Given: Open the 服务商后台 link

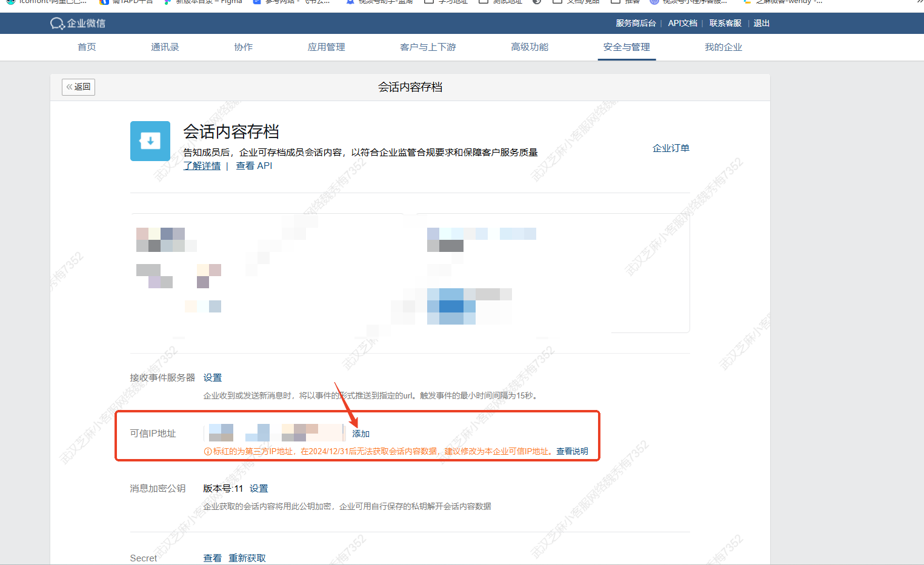Looking at the screenshot, I should pyautogui.click(x=636, y=23).
